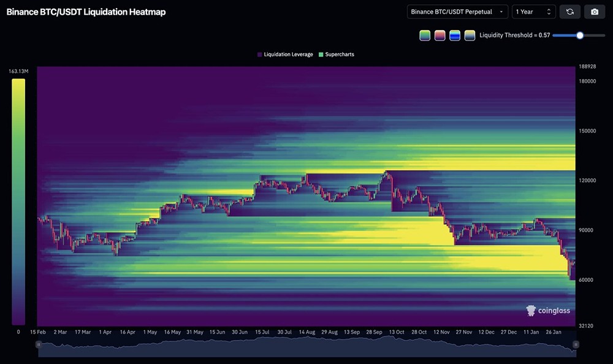Click the 29 Aug date axis label
The height and width of the screenshot is (364, 613).
330,332
